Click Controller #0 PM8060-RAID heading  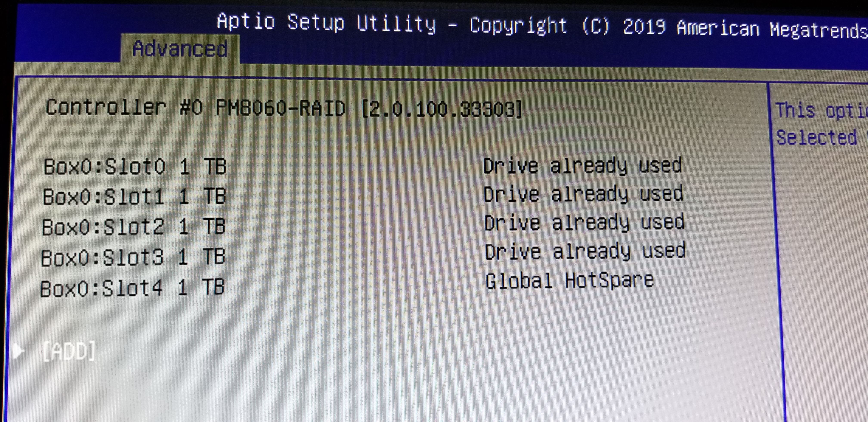tap(195, 108)
